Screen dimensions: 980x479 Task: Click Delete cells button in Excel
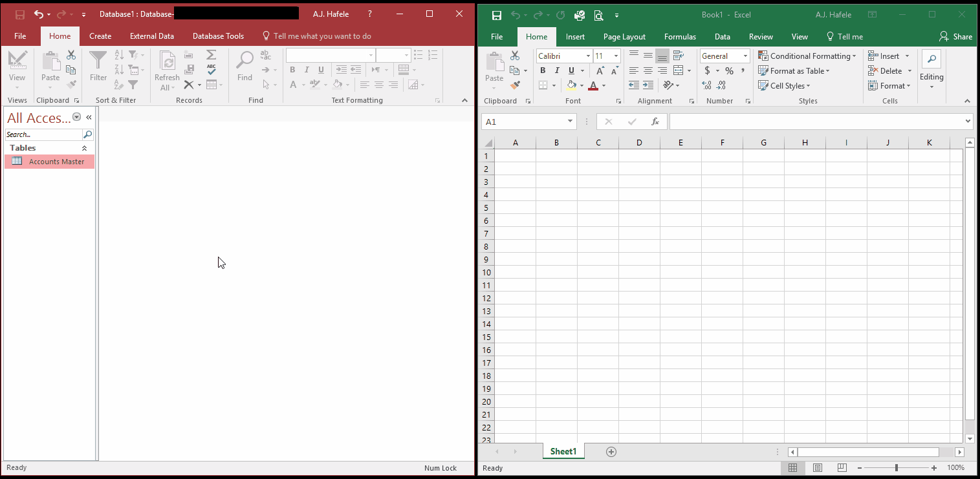[x=886, y=70]
